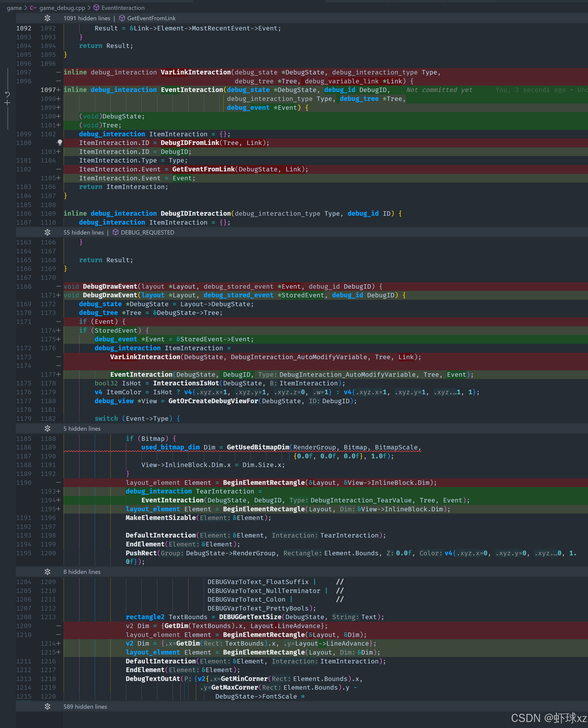Image resolution: width=588 pixels, height=728 pixels.
Task: Click the revert change arrow icon
Action: click(x=7, y=94)
